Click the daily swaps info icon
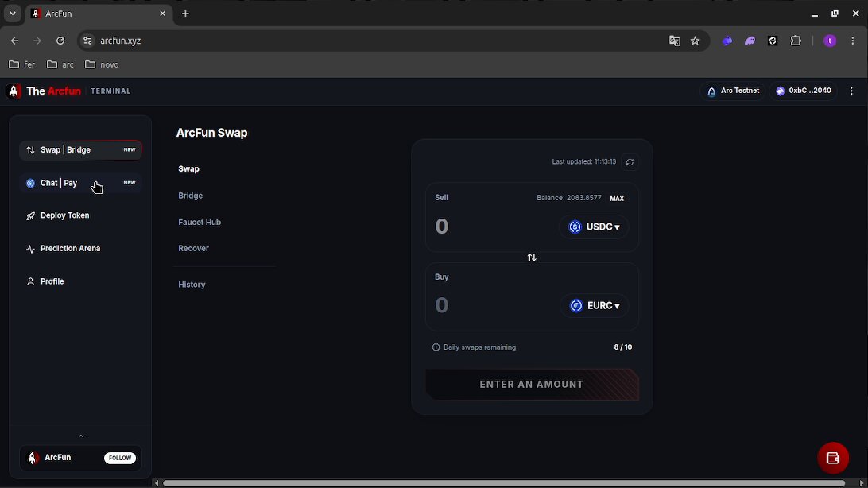Screen dimensions: 868x488 [x=436, y=347]
